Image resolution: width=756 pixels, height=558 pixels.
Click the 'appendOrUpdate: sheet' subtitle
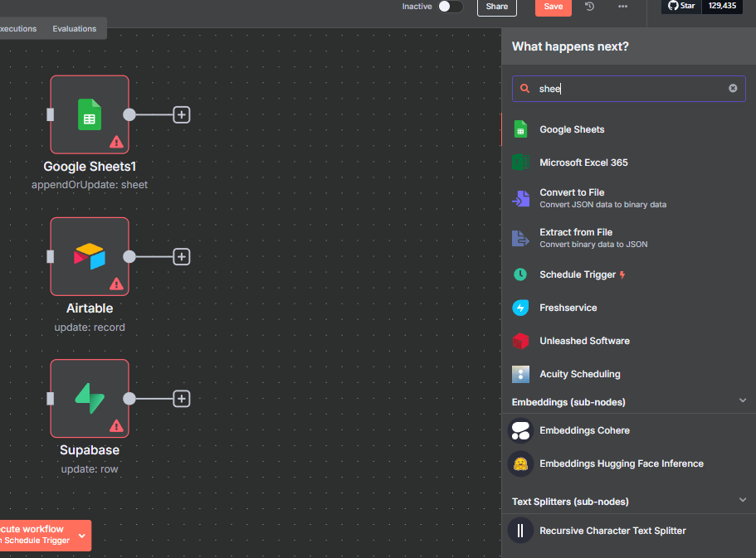pos(90,185)
